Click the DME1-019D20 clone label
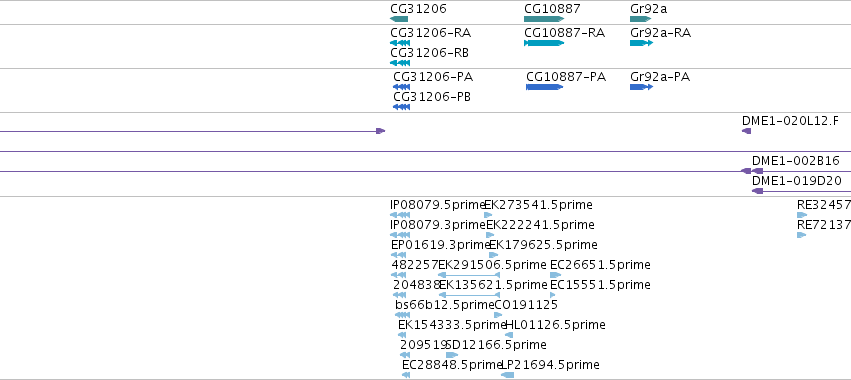The width and height of the screenshot is (851, 380). click(x=797, y=181)
